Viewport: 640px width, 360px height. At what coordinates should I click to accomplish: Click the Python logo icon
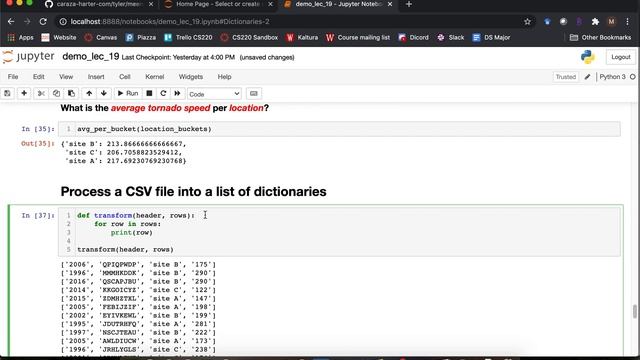[588, 57]
